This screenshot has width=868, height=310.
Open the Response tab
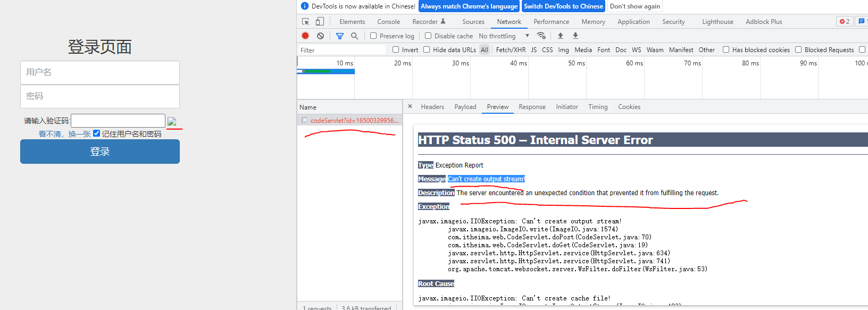tap(532, 107)
